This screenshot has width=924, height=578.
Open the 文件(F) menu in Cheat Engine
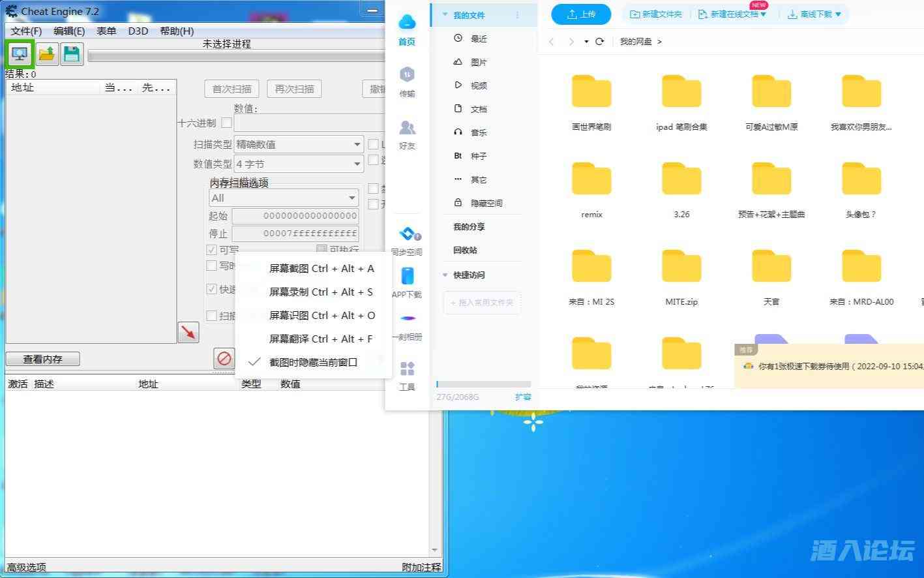click(x=27, y=30)
